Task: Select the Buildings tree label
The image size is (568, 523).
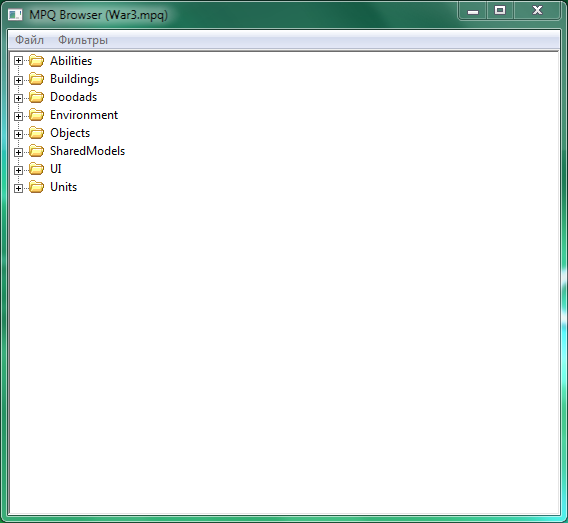Action: point(75,79)
